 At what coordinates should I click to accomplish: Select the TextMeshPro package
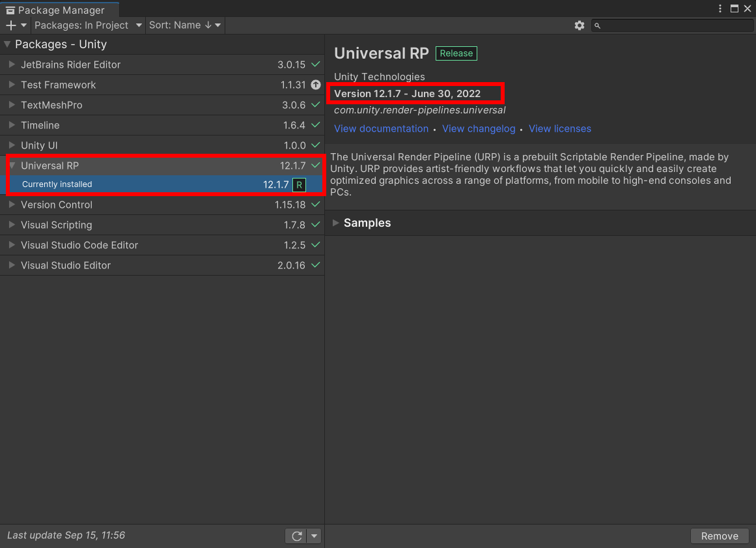[162, 105]
